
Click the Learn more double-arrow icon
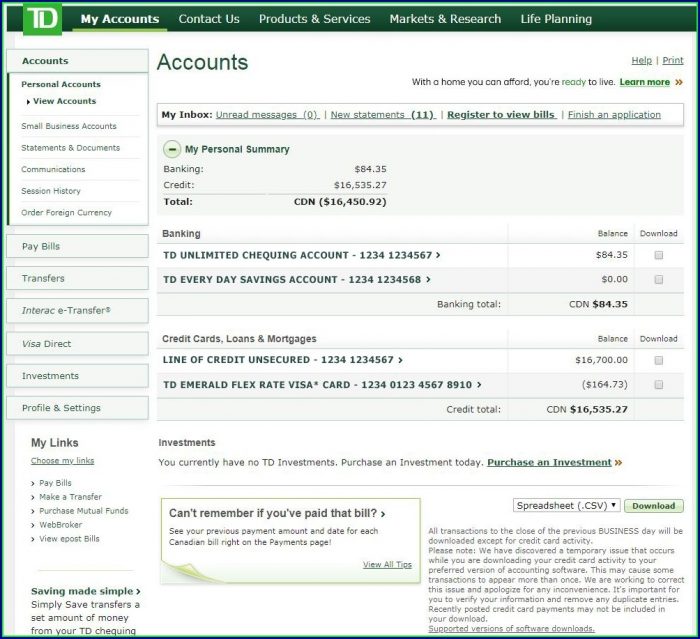pyautogui.click(x=679, y=82)
